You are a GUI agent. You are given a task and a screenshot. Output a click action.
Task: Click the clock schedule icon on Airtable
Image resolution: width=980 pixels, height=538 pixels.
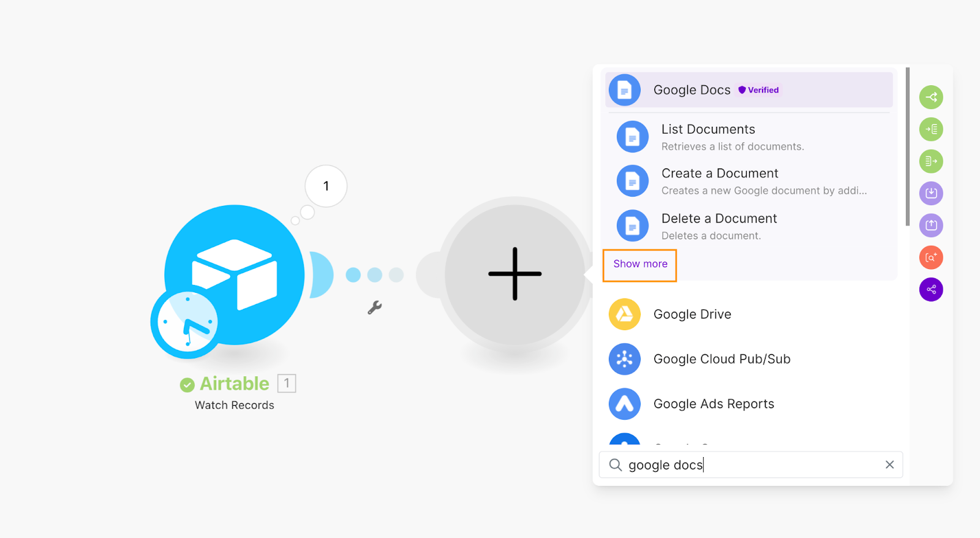(187, 322)
